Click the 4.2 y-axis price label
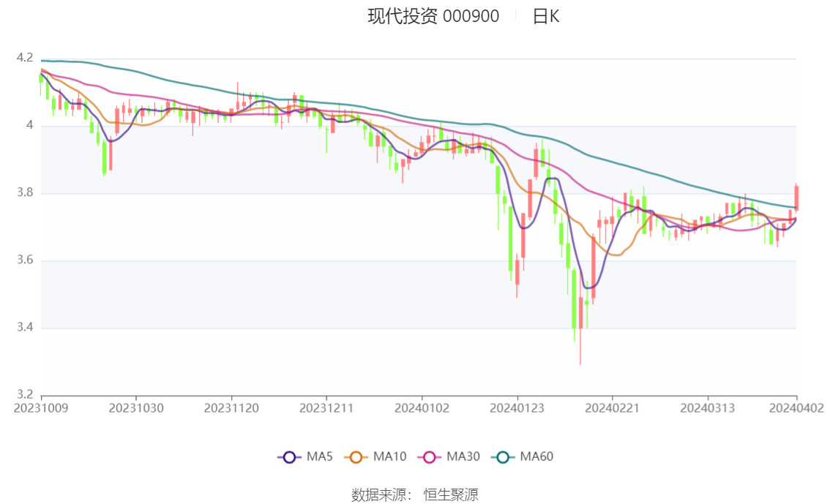Image resolution: width=830 pixels, height=504 pixels. click(x=25, y=58)
